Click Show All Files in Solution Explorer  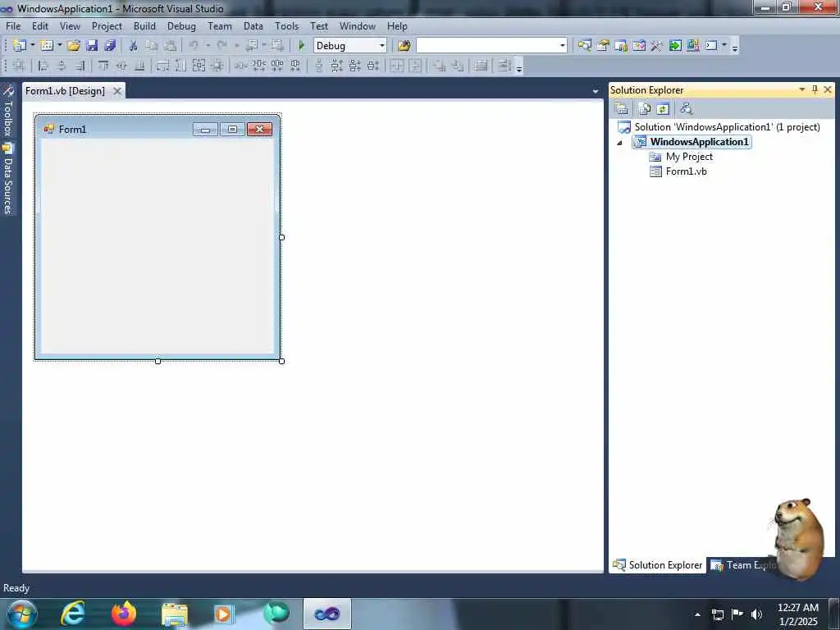click(645, 109)
